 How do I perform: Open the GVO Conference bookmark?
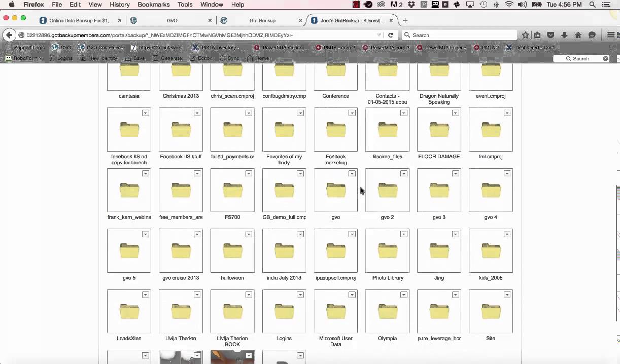(100, 48)
